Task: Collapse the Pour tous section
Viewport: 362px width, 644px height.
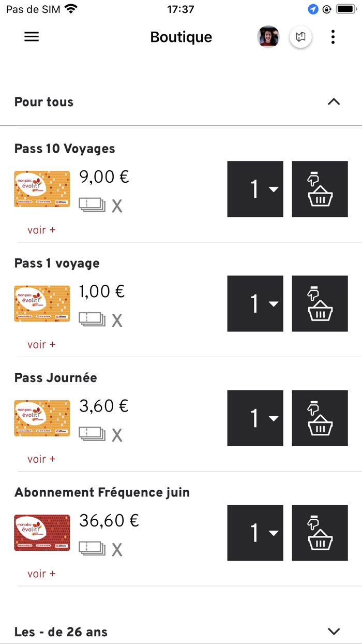Action: tap(334, 102)
